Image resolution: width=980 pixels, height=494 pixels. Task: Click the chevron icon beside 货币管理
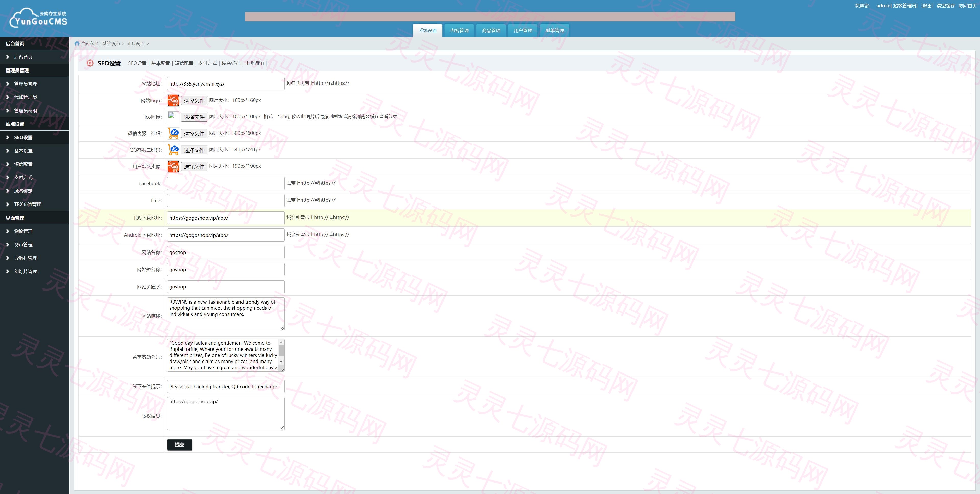pyautogui.click(x=8, y=245)
